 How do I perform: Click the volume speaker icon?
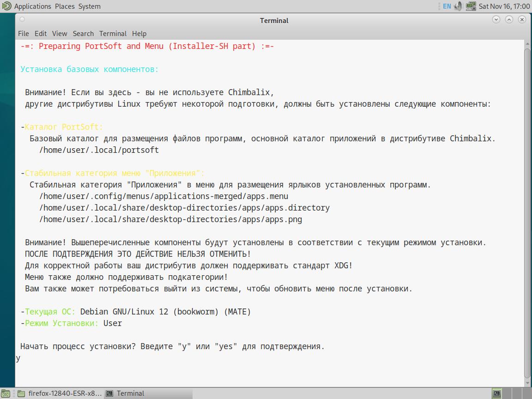click(x=458, y=6)
